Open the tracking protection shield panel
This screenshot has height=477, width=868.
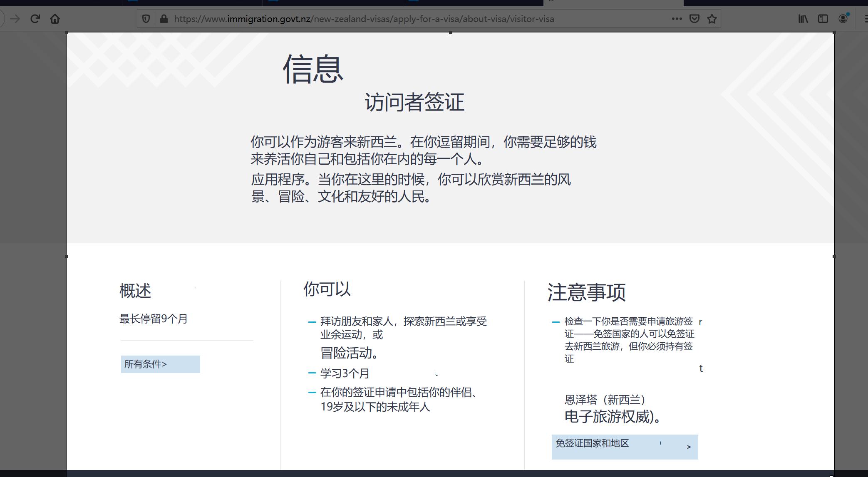pos(146,18)
